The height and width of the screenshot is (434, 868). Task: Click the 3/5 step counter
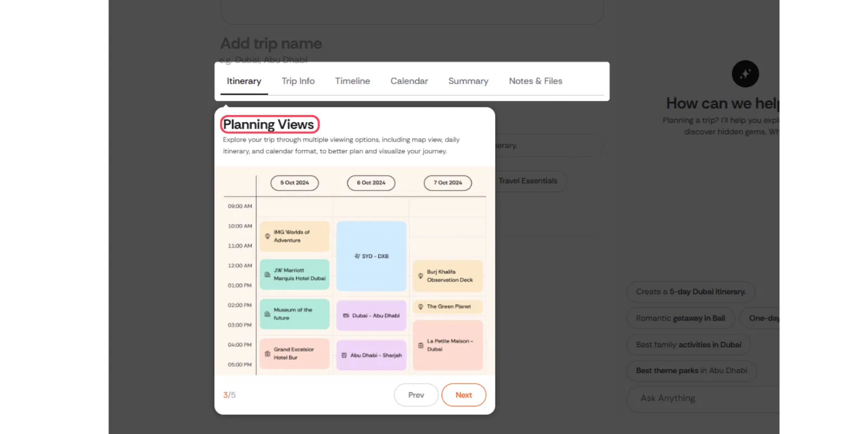pos(229,395)
